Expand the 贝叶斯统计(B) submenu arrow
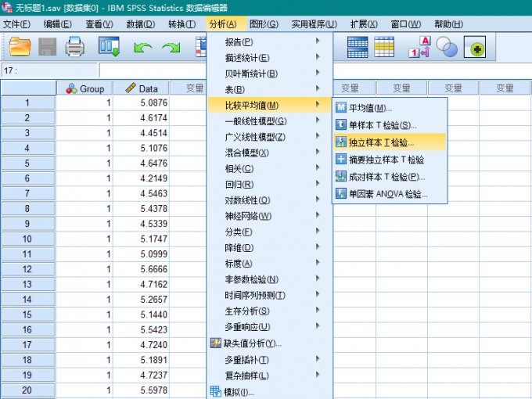Viewport: 532px width, 399px height. click(318, 73)
